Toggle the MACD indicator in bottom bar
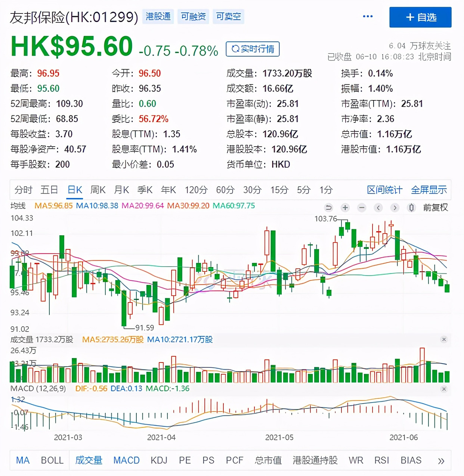This screenshot has width=464, height=476. click(126, 460)
